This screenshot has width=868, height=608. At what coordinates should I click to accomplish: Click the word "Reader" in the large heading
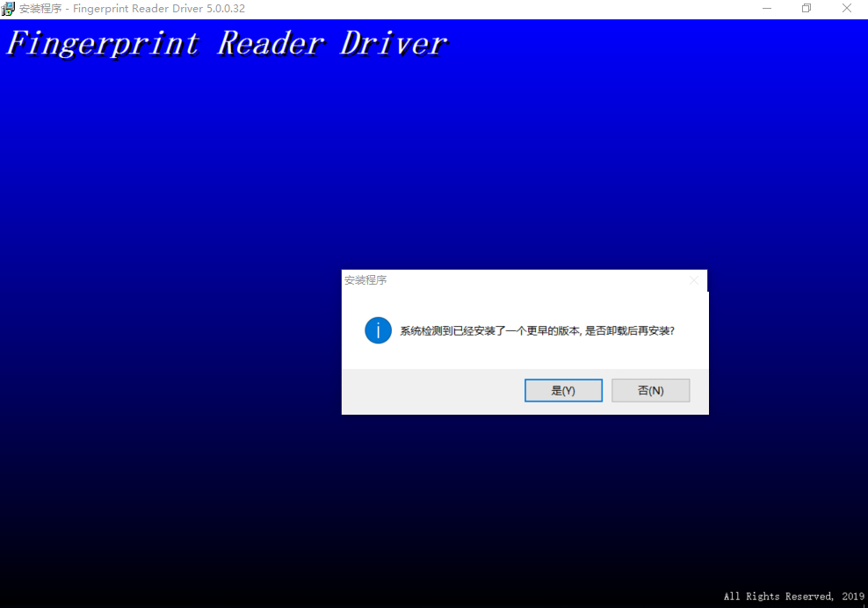[x=270, y=43]
